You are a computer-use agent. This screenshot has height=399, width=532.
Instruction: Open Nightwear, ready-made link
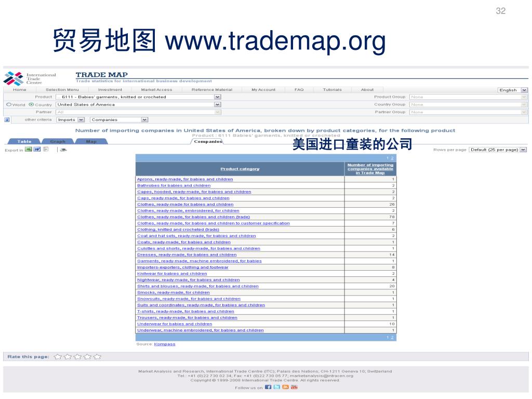coord(188,280)
